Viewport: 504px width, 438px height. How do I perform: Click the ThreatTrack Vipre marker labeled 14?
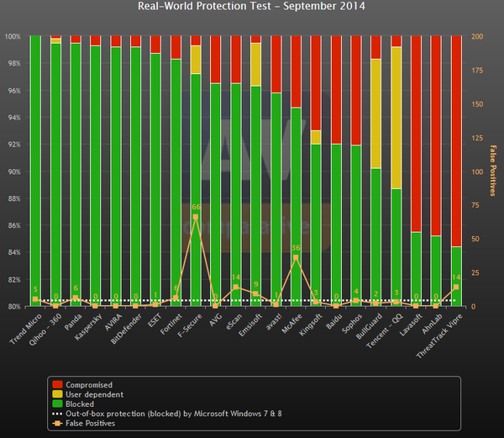pyautogui.click(x=456, y=287)
